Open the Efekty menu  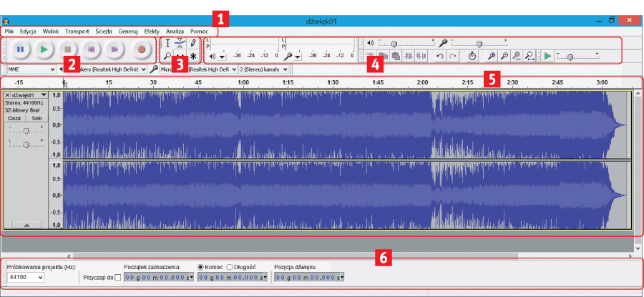(x=152, y=31)
